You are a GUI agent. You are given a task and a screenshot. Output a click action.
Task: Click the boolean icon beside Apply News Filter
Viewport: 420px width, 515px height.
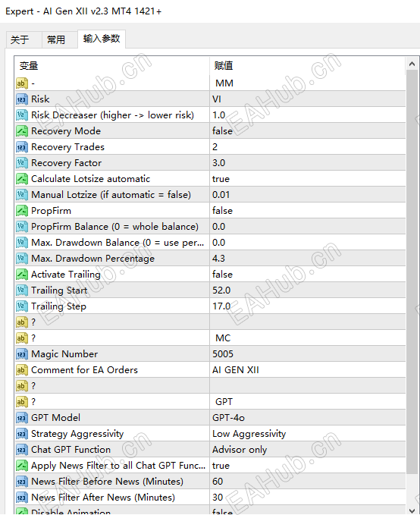click(22, 466)
